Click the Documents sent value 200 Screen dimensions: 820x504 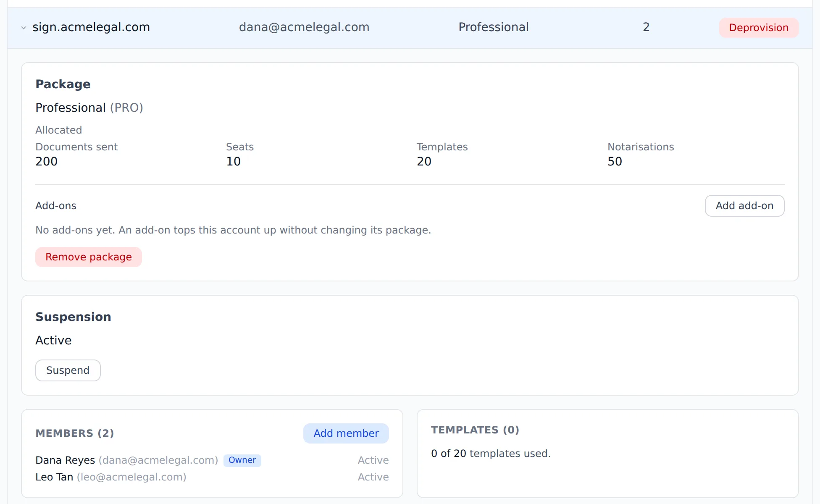pyautogui.click(x=47, y=161)
